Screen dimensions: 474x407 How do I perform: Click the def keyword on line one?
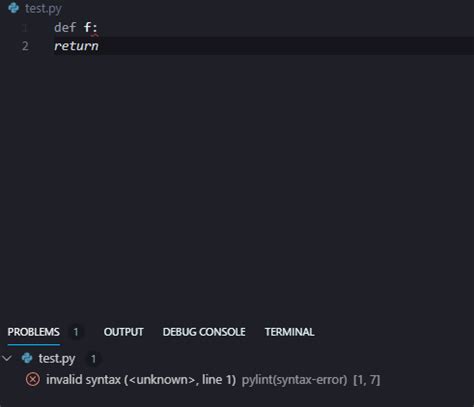point(65,27)
